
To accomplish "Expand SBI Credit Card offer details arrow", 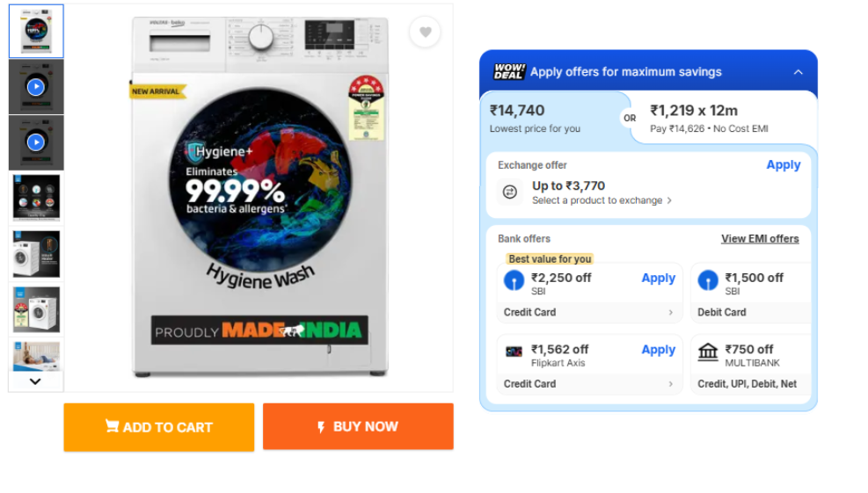I will click(670, 312).
